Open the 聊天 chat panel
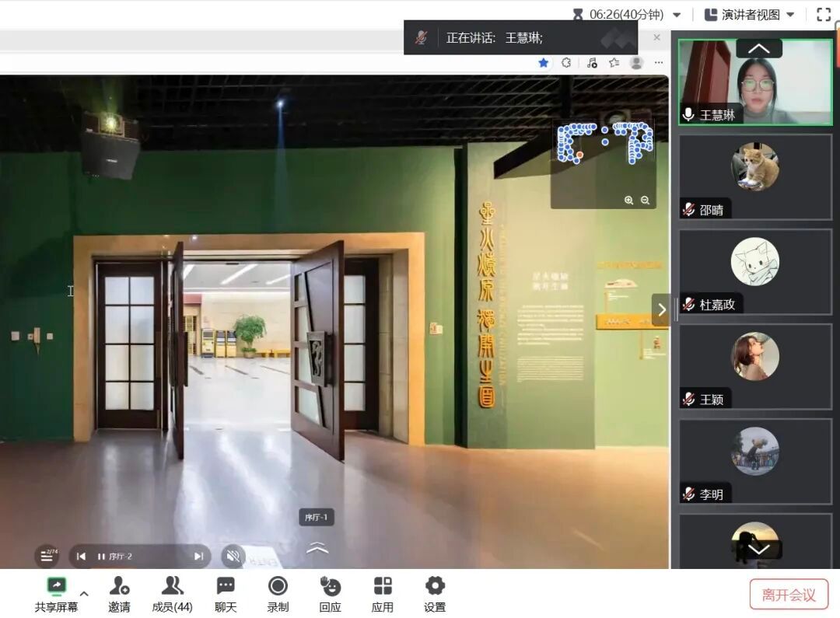Viewport: 840px width, 618px height. pyautogui.click(x=226, y=586)
